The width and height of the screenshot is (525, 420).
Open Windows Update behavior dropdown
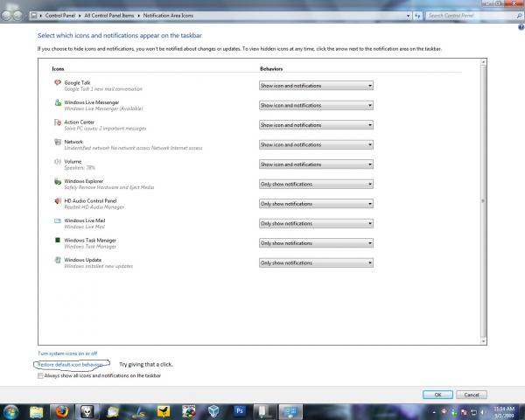pos(316,262)
